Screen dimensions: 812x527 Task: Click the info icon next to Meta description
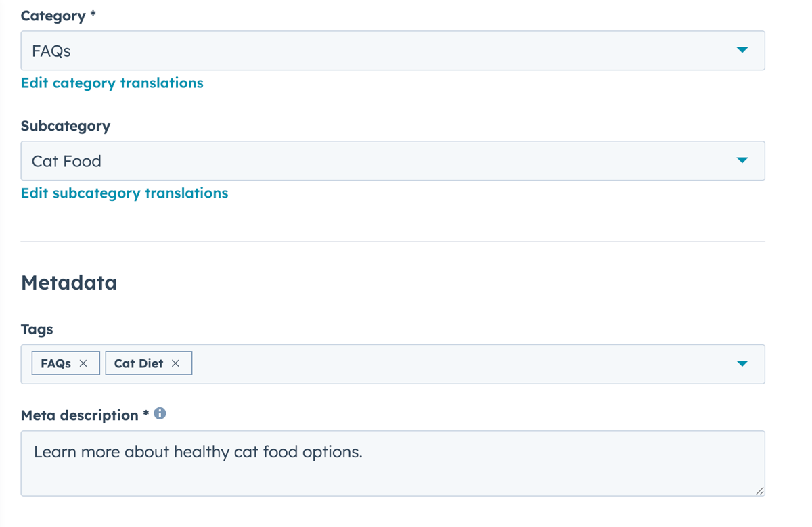[160, 415]
